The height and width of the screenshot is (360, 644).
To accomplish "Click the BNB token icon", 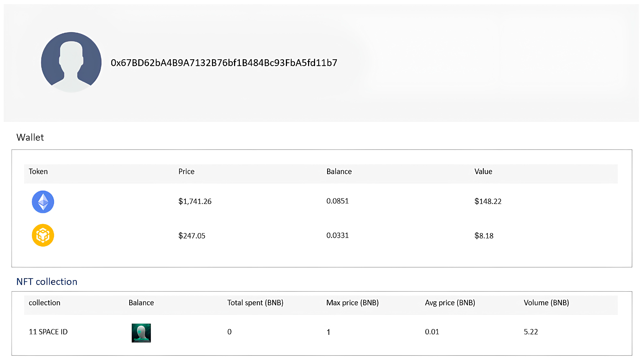I will pyautogui.click(x=43, y=235).
